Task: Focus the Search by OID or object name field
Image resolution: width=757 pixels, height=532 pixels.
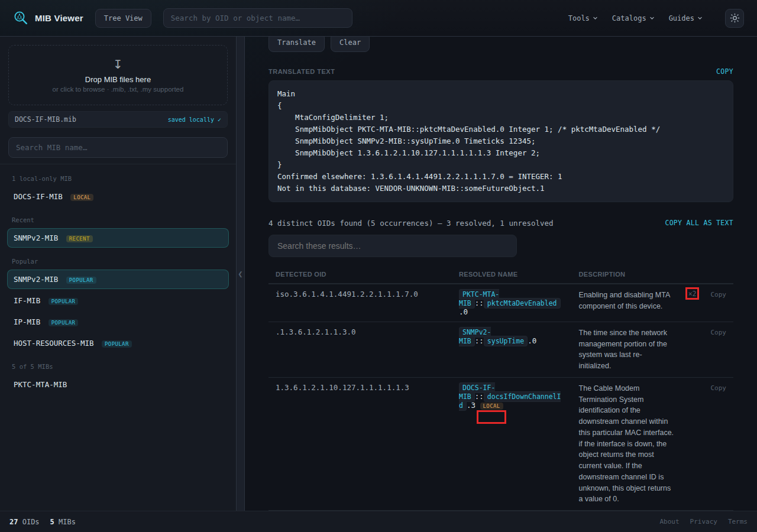Action: tap(258, 18)
